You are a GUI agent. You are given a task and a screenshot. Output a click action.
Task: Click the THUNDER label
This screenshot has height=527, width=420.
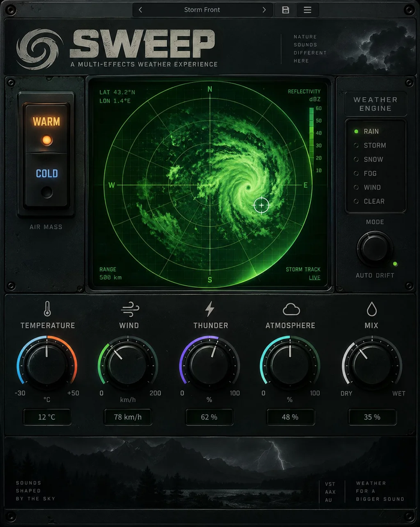(211, 325)
